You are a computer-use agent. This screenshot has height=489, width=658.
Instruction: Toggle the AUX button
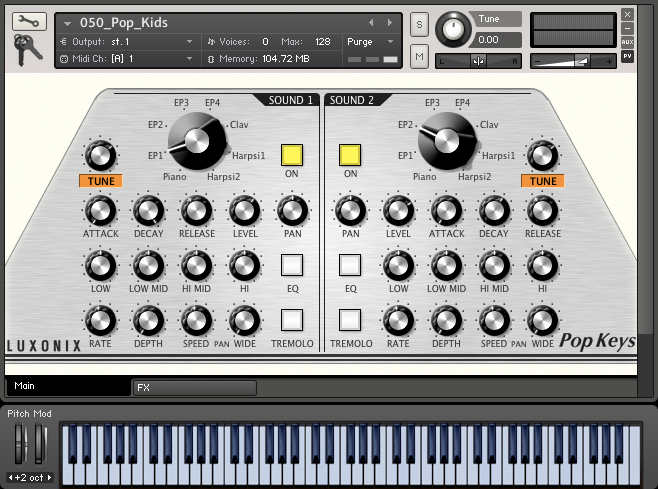coord(627,42)
